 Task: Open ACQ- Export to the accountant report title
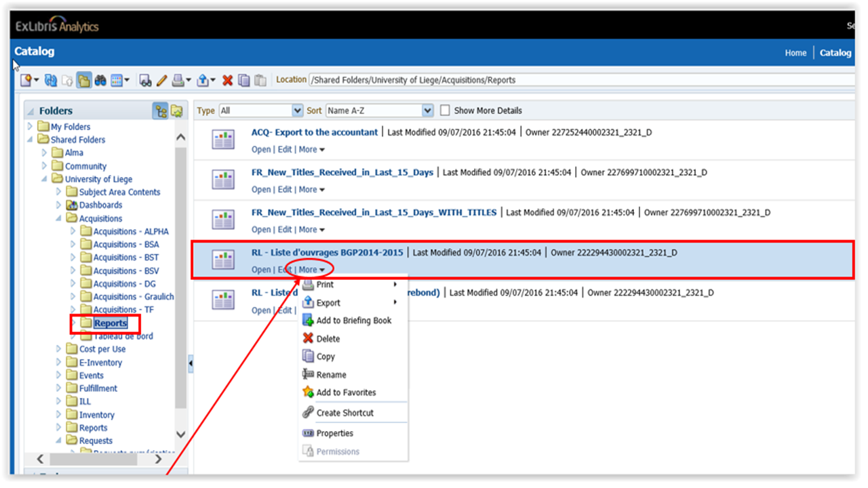tap(315, 132)
